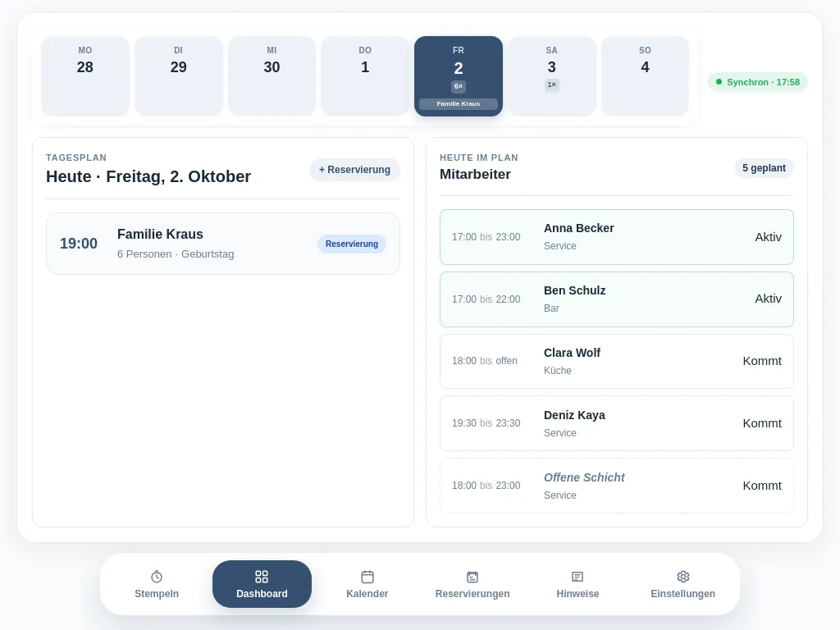Click the Synchron 17:58 status badge
Viewport: 840px width, 630px height.
(x=757, y=82)
